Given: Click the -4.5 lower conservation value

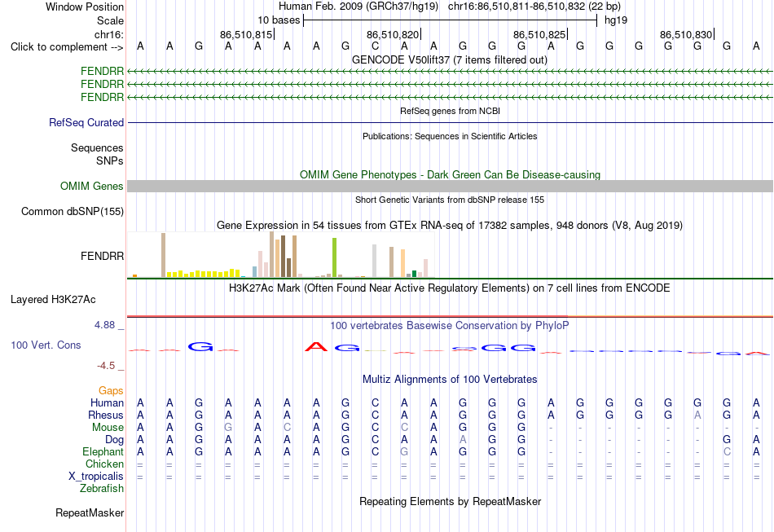Looking at the screenshot, I should [x=106, y=366].
